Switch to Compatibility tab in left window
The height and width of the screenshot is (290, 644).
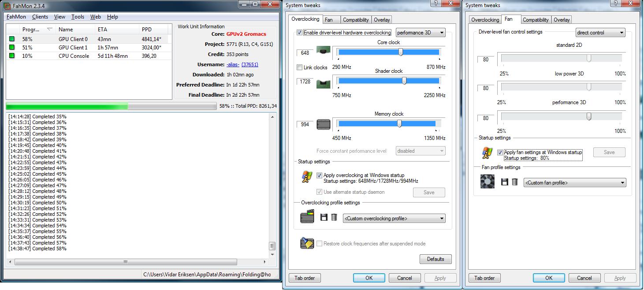[356, 20]
